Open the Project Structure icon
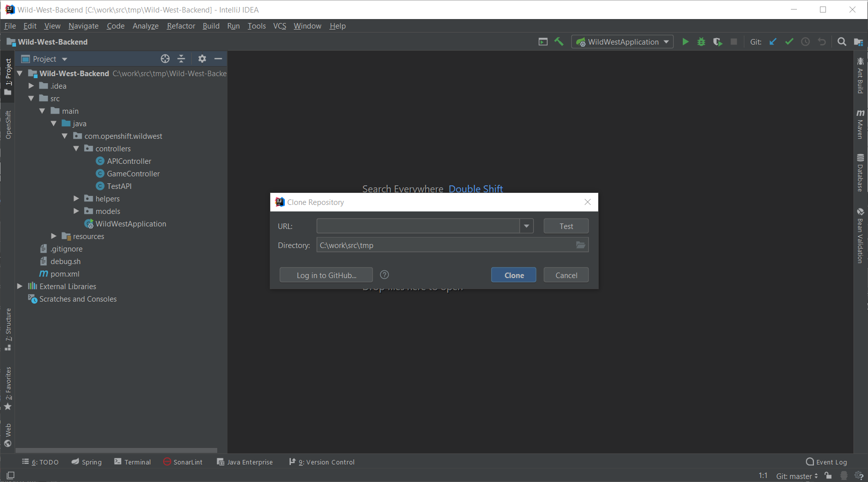 [x=858, y=42]
